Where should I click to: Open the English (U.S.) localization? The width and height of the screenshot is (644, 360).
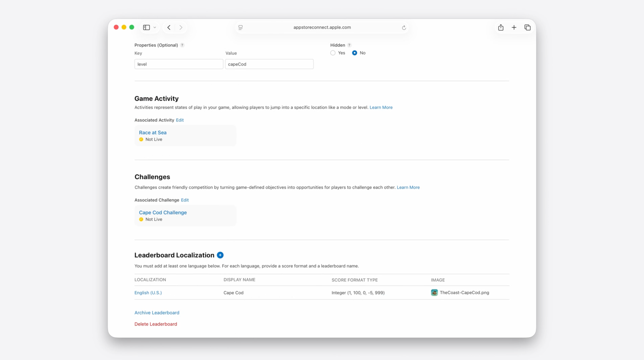click(148, 293)
